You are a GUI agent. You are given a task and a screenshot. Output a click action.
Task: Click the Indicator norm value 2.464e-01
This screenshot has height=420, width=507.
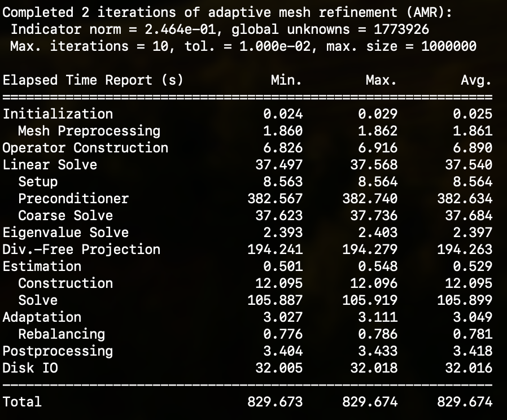click(x=181, y=29)
